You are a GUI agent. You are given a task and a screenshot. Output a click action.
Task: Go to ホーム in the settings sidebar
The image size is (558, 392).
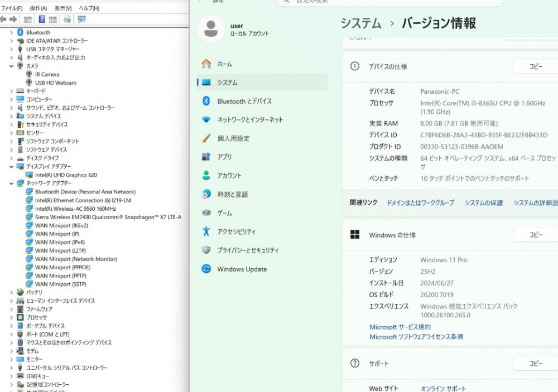tap(224, 64)
